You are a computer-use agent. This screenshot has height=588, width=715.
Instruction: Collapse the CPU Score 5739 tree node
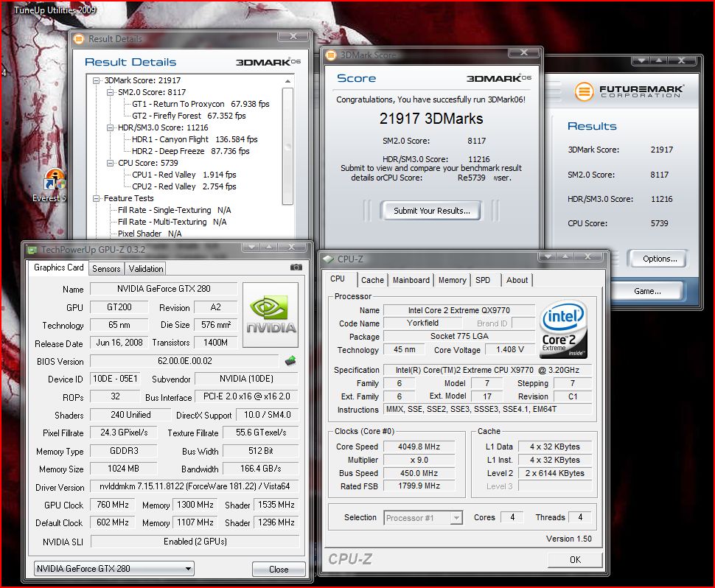pos(110,163)
